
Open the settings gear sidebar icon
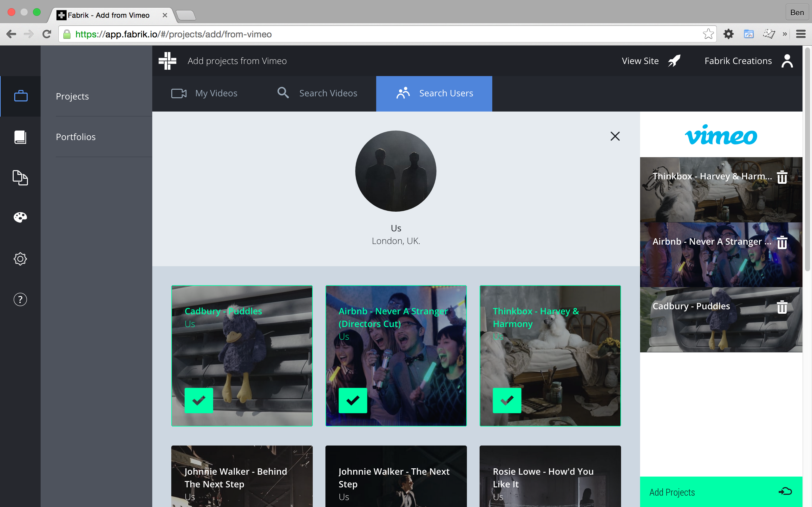21,259
